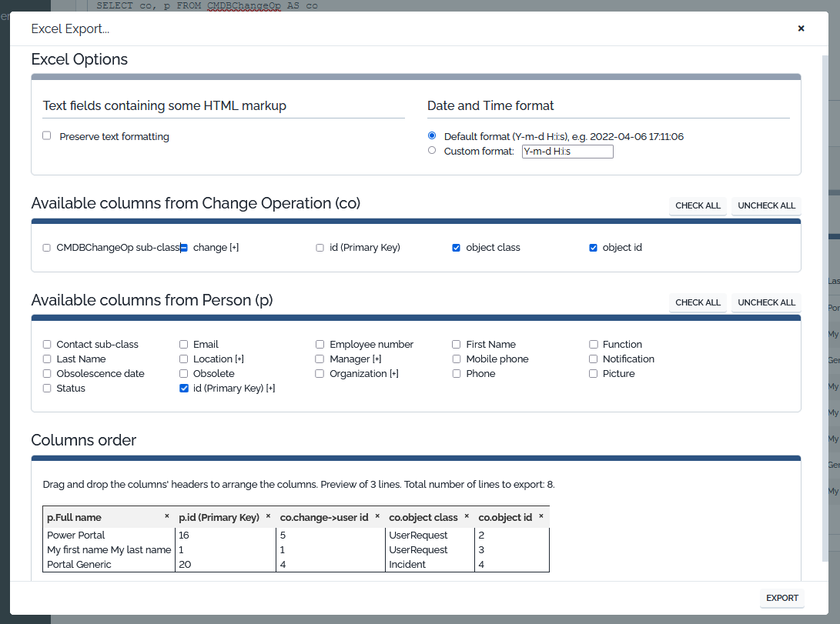
Task: Check the Email column for Person
Action: [184, 345]
